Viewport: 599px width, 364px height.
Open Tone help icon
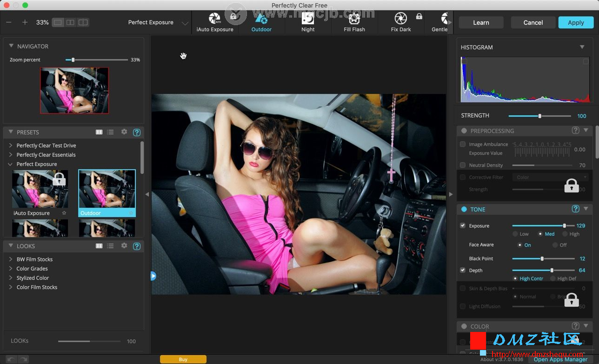[575, 209]
